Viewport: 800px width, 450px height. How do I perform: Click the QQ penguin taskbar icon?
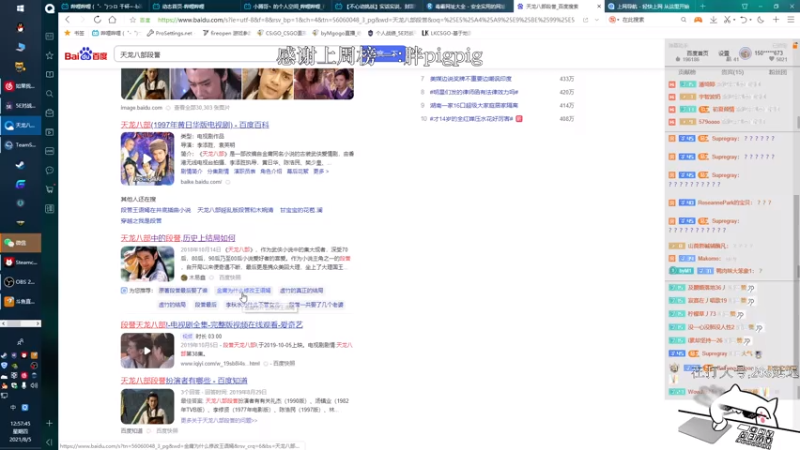tap(20, 28)
